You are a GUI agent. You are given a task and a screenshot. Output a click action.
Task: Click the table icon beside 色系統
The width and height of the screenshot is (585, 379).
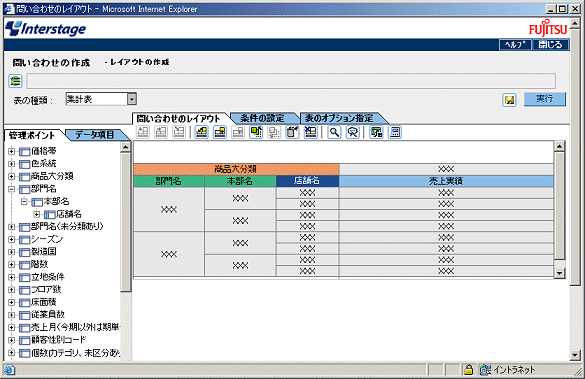[24, 164]
